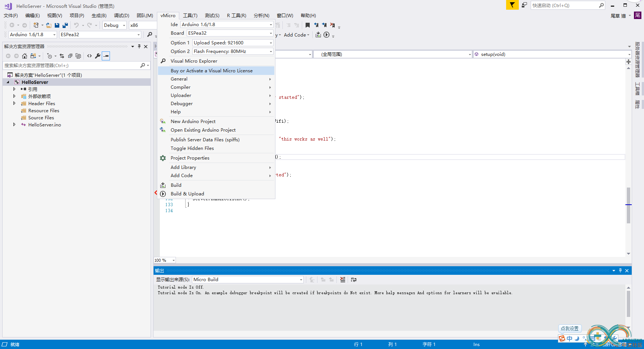Viewport: 644px width, 349px height.
Task: Select New Arduino Project menu item
Action: [x=216, y=122]
